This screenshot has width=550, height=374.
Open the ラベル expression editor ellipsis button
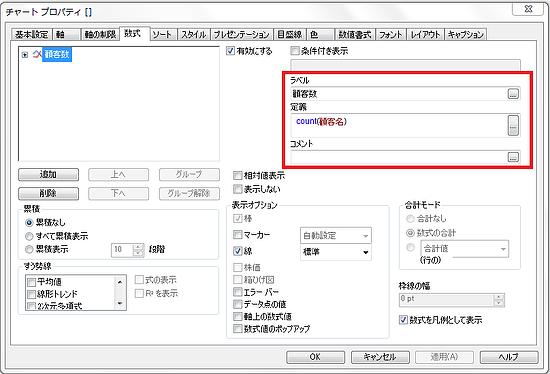tap(513, 94)
